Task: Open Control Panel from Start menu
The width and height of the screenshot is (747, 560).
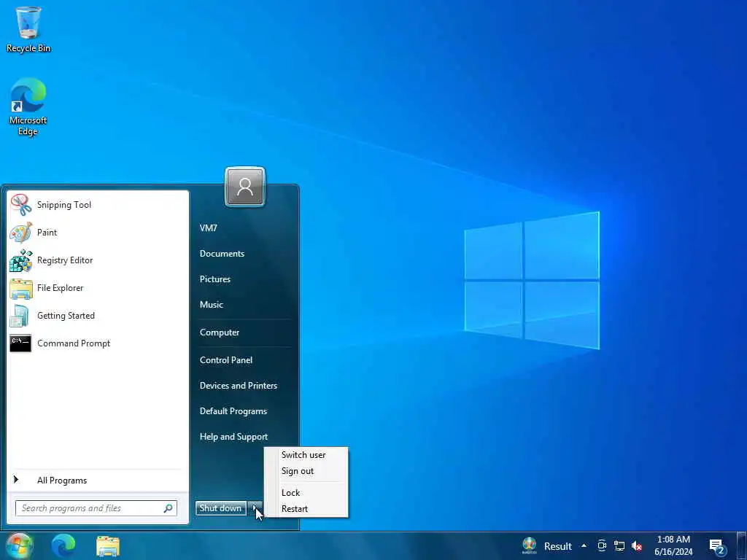Action: pyautogui.click(x=226, y=360)
